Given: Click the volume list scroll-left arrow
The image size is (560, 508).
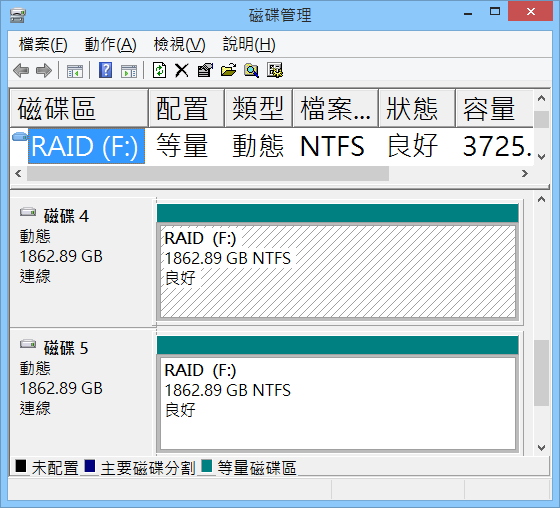Looking at the screenshot, I should [18, 174].
